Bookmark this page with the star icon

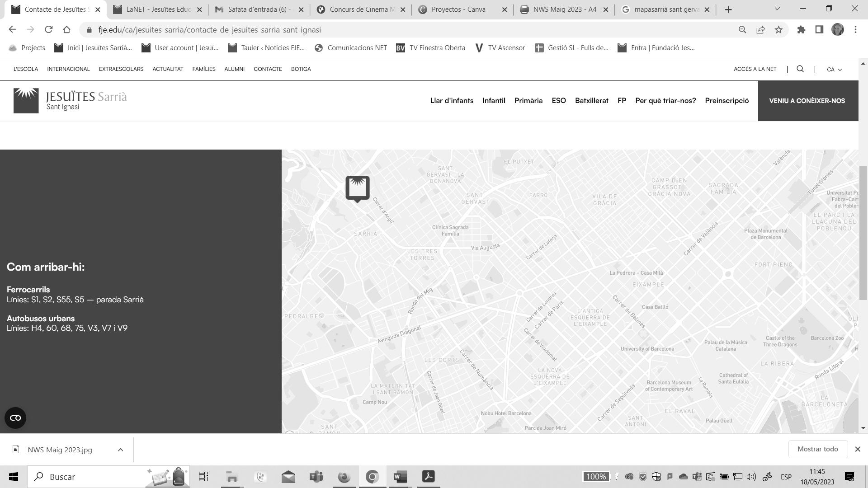point(778,30)
